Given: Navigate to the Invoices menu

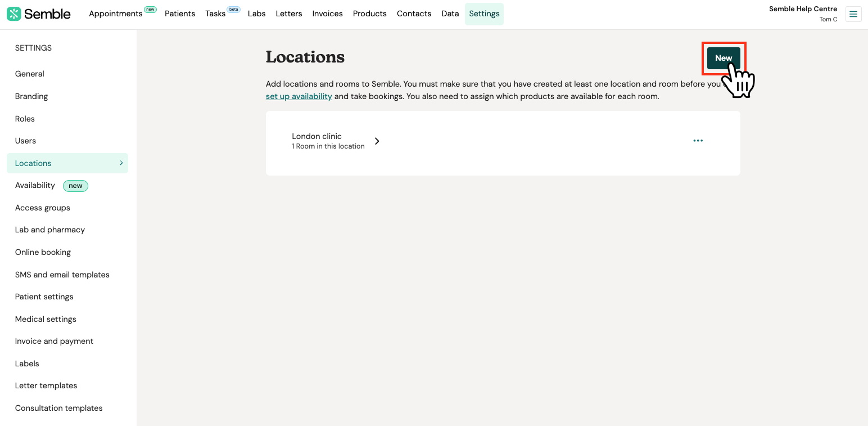Looking at the screenshot, I should [x=327, y=14].
